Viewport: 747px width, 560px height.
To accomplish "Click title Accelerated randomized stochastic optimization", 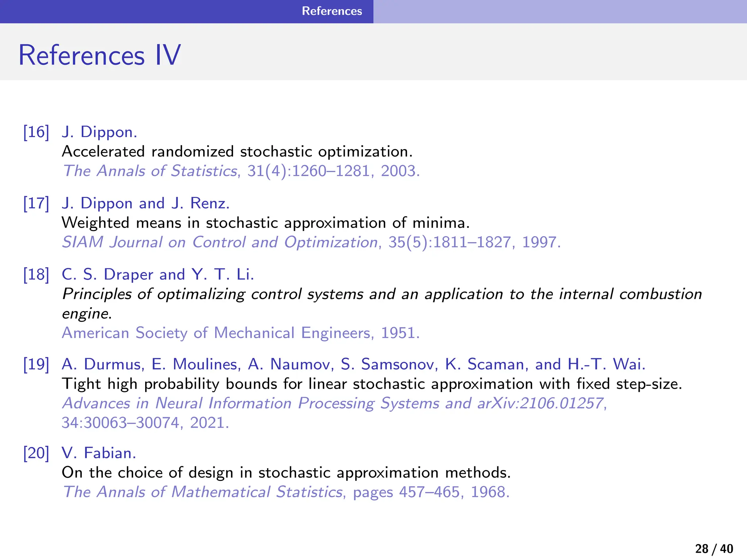I will point(237,152).
